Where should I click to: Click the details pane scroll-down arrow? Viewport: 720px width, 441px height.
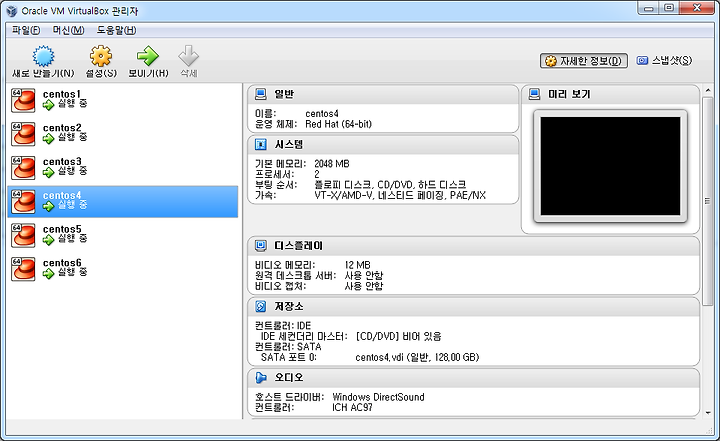pyautogui.click(x=707, y=413)
